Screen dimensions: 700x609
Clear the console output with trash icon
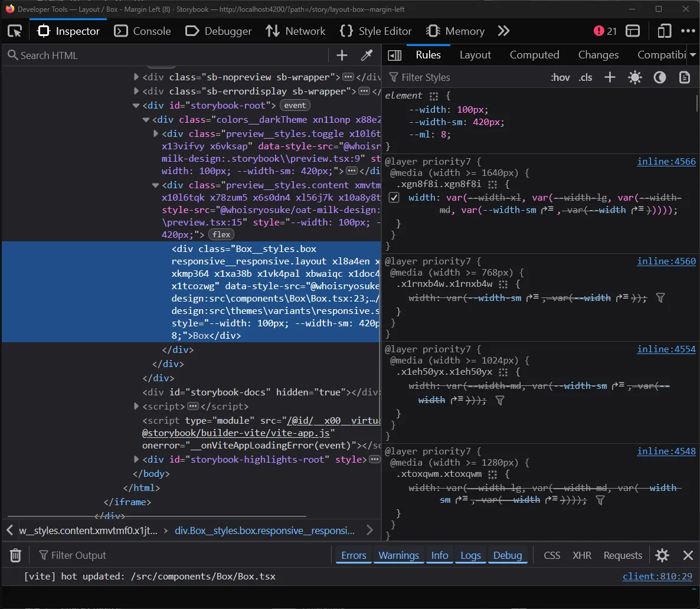pyautogui.click(x=15, y=555)
